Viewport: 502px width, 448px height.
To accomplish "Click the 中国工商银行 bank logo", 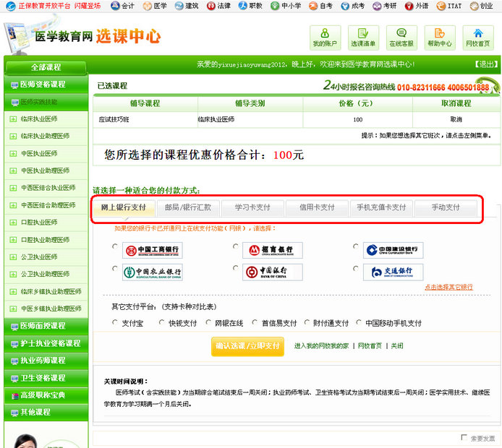I will coord(152,251).
